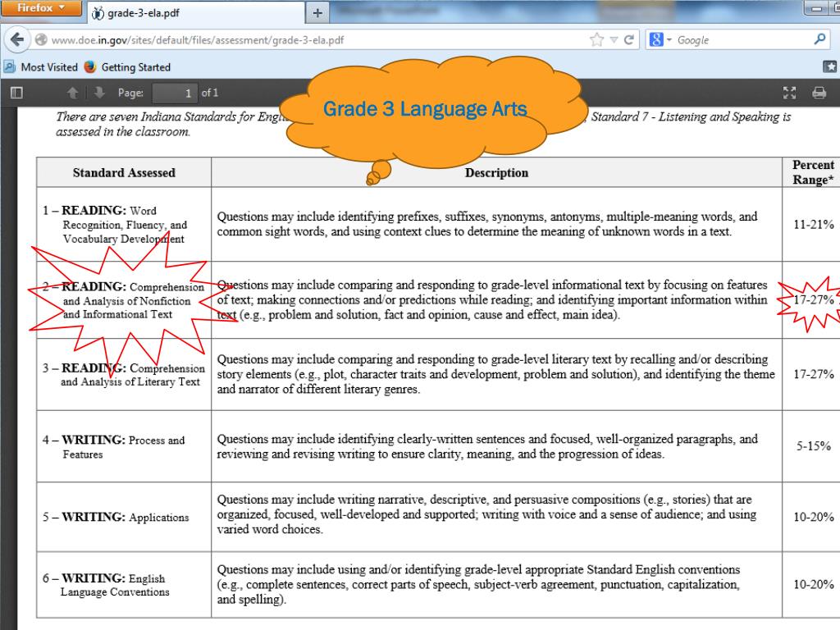
Task: Click description about clearly-written sentences
Action: tap(487, 446)
